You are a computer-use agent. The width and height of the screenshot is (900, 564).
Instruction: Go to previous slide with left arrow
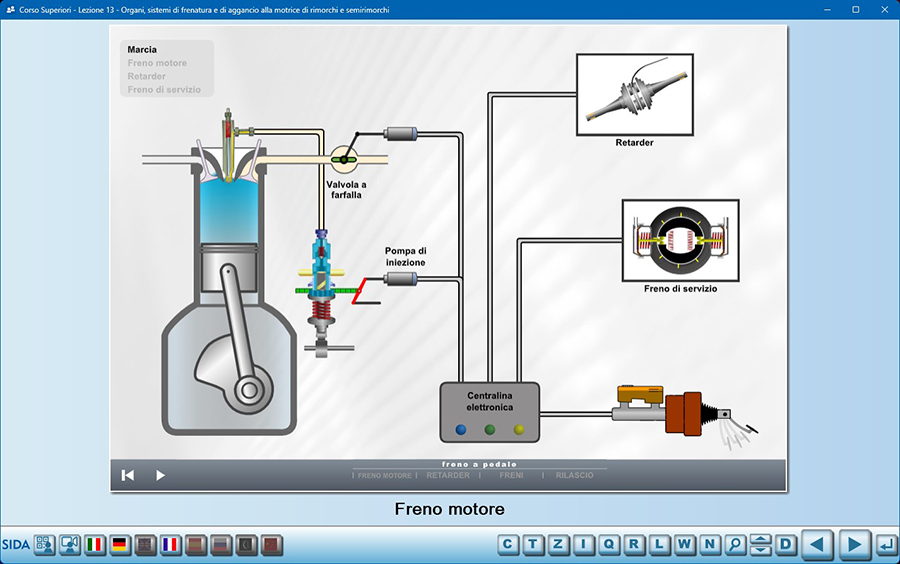(817, 545)
